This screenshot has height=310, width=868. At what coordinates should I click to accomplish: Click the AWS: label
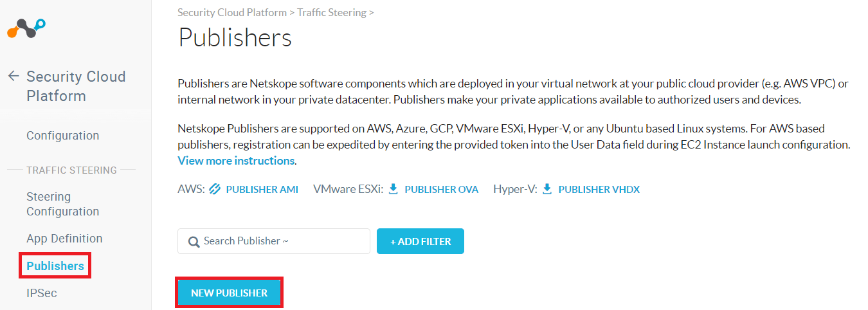click(x=191, y=189)
